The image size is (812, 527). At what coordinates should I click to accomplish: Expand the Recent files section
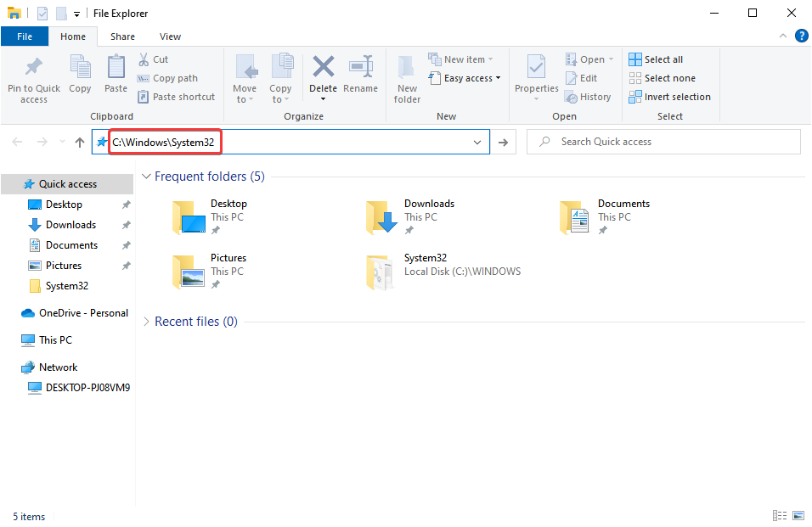(147, 322)
